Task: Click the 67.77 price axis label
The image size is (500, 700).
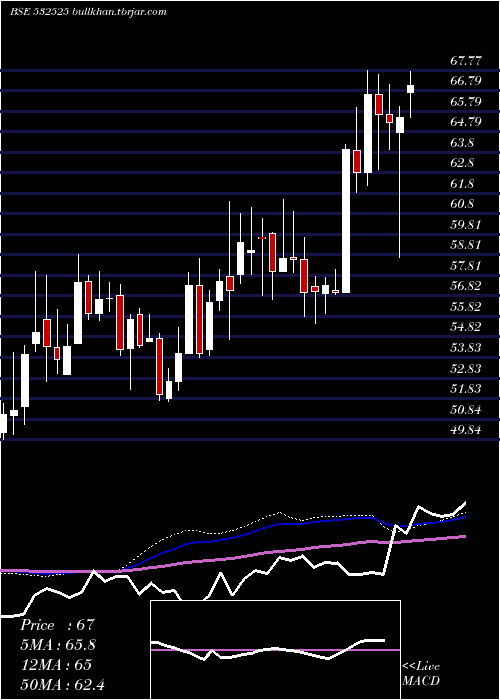Action: 466,60
